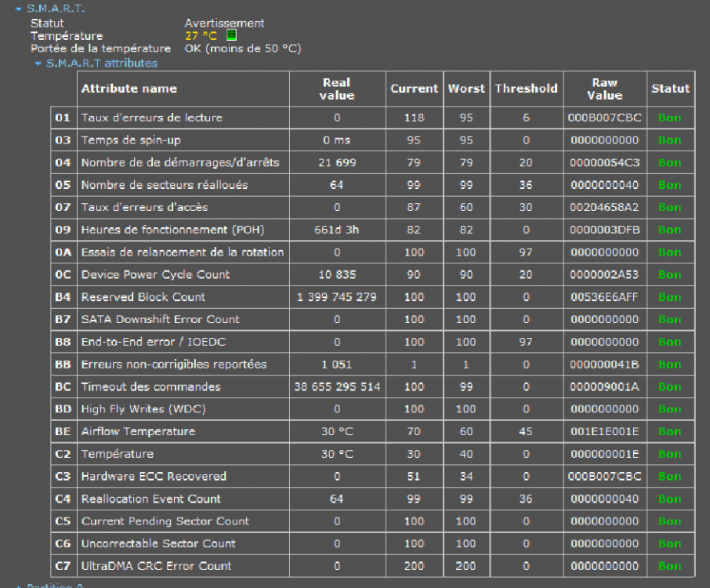Click the green temperature indicator icon
Viewport: 710px width, 588px height.
point(231,34)
